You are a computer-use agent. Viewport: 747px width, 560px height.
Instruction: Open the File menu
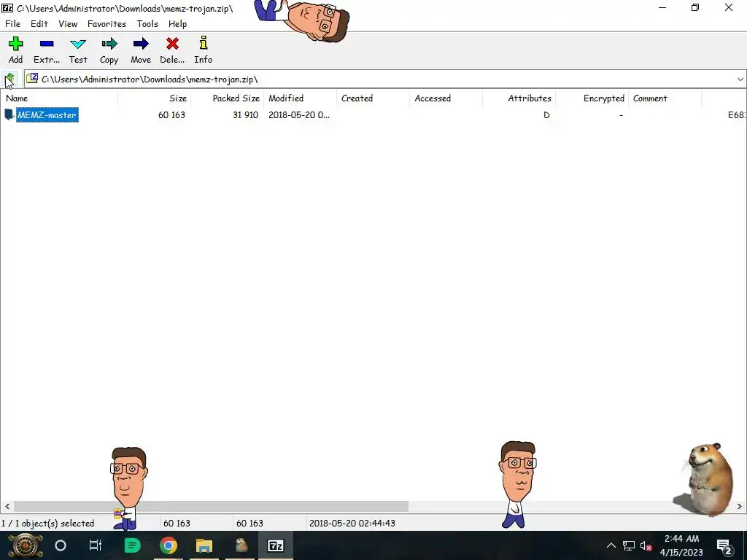(x=13, y=24)
